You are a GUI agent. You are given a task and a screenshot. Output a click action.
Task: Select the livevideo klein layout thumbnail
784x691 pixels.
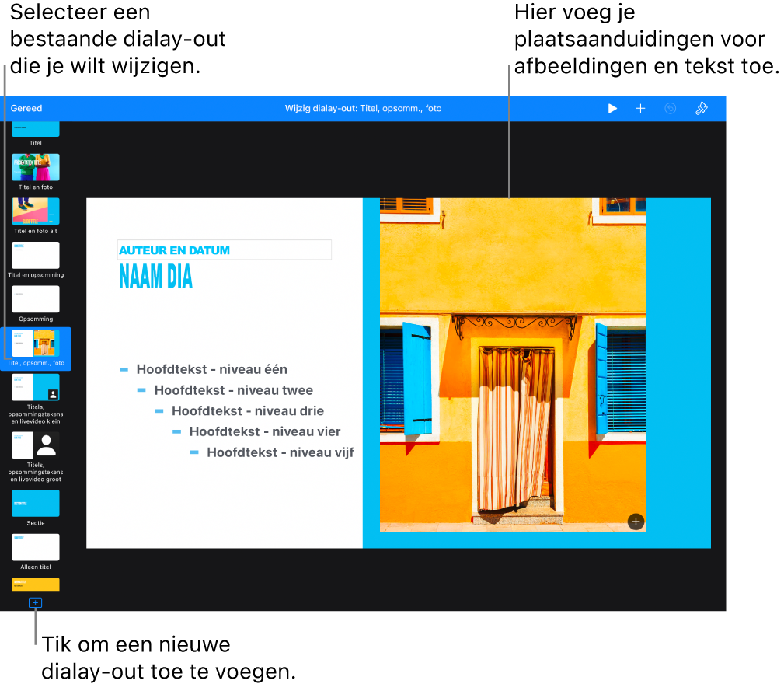pos(36,388)
